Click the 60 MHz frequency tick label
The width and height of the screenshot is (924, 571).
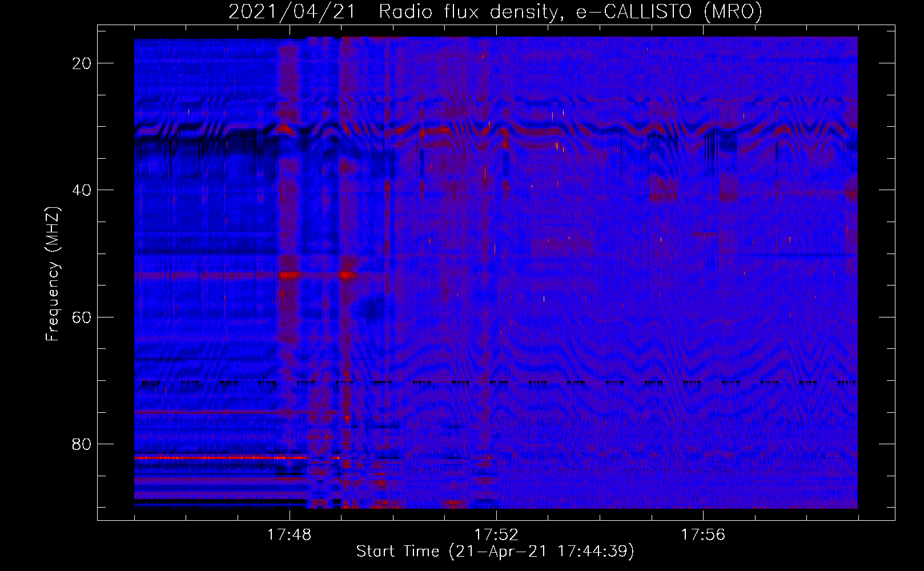(82, 317)
